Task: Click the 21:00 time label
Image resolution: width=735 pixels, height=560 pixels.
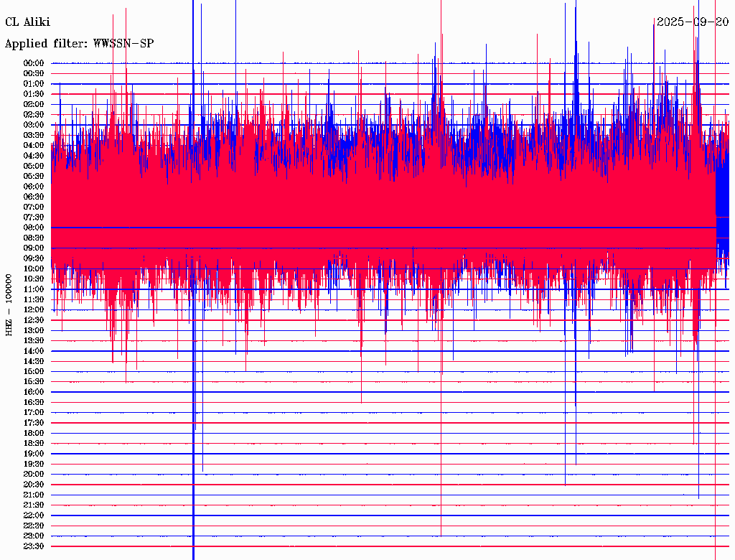Action: coord(34,495)
